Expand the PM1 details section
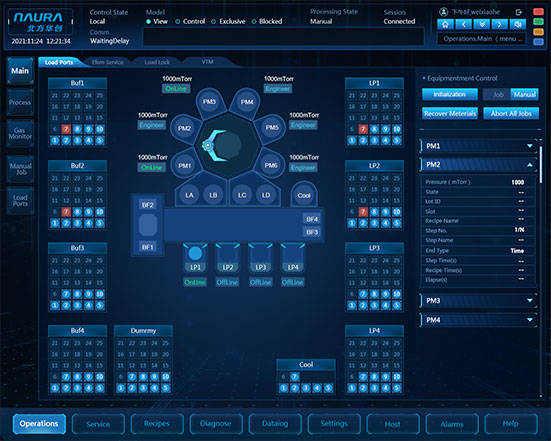The image size is (551, 441). point(478,146)
